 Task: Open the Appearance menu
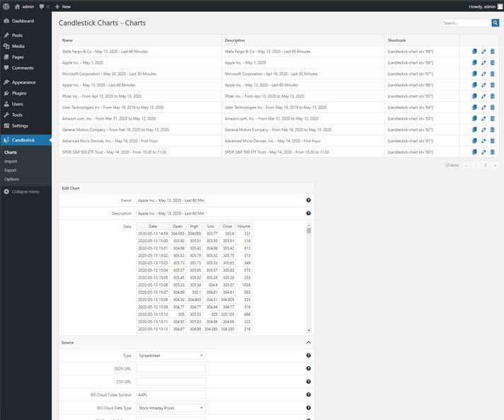pyautogui.click(x=25, y=82)
